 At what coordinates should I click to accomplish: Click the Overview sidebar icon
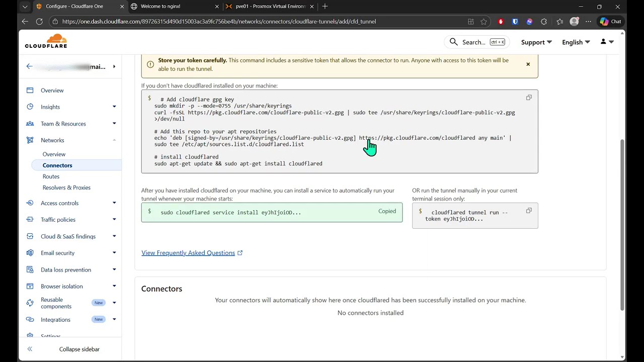coord(30,90)
